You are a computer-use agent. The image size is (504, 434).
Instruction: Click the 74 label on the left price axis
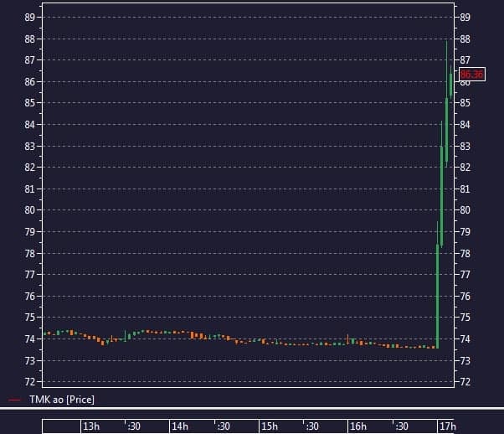point(29,339)
